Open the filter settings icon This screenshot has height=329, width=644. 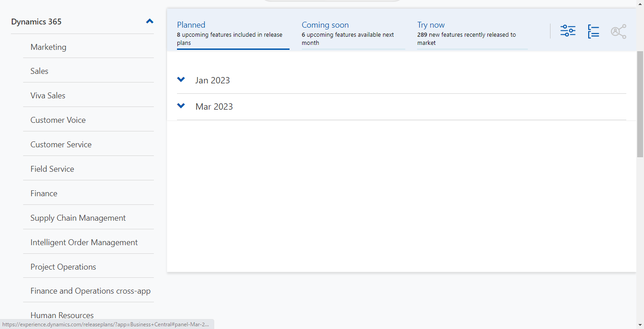pyautogui.click(x=567, y=30)
